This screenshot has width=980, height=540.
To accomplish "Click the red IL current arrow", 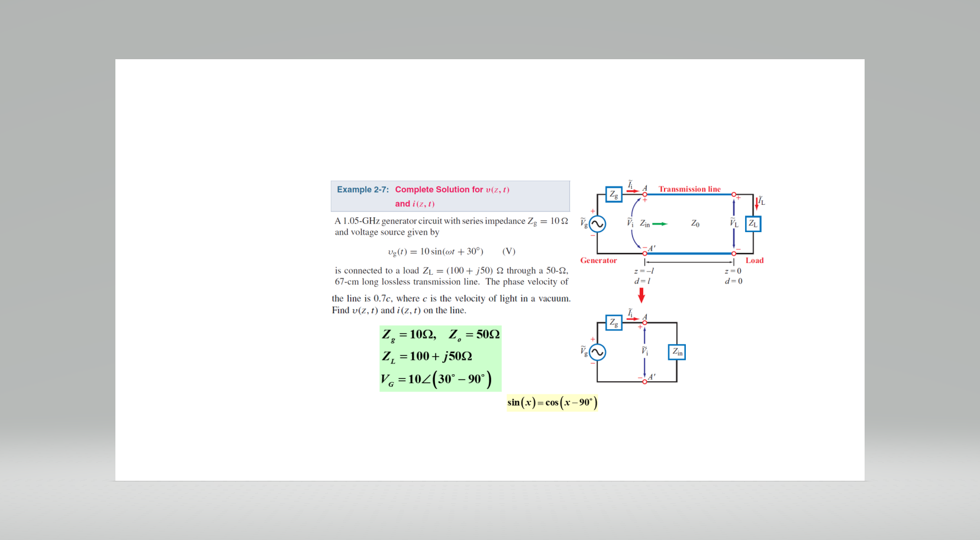I will point(757,204).
